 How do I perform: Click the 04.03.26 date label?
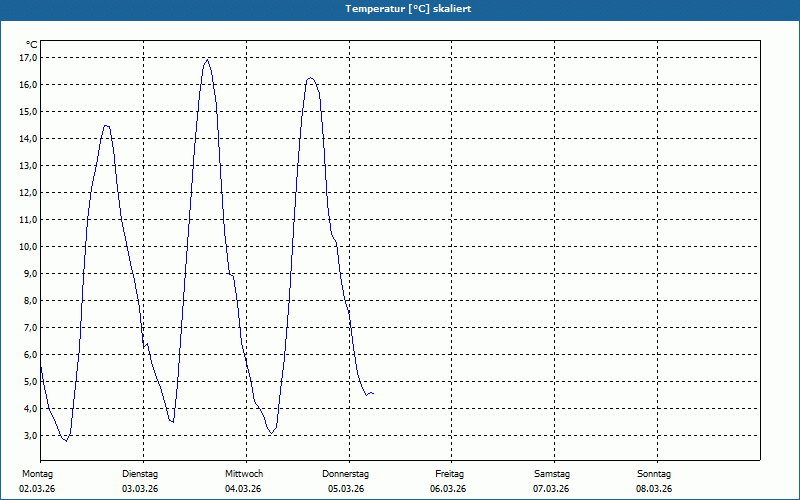[243, 489]
